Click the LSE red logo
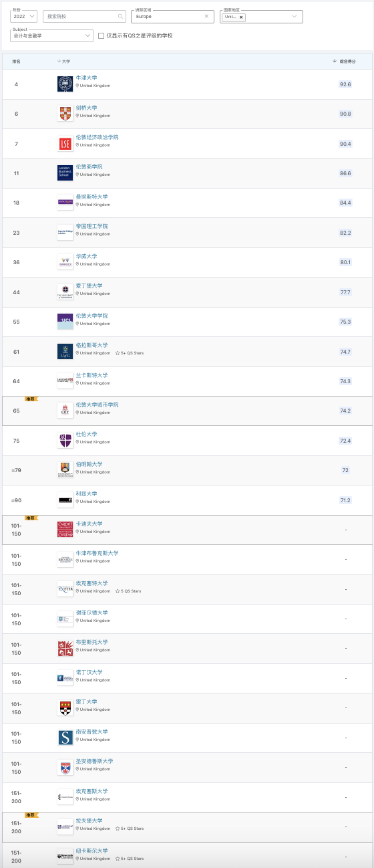 click(65, 144)
